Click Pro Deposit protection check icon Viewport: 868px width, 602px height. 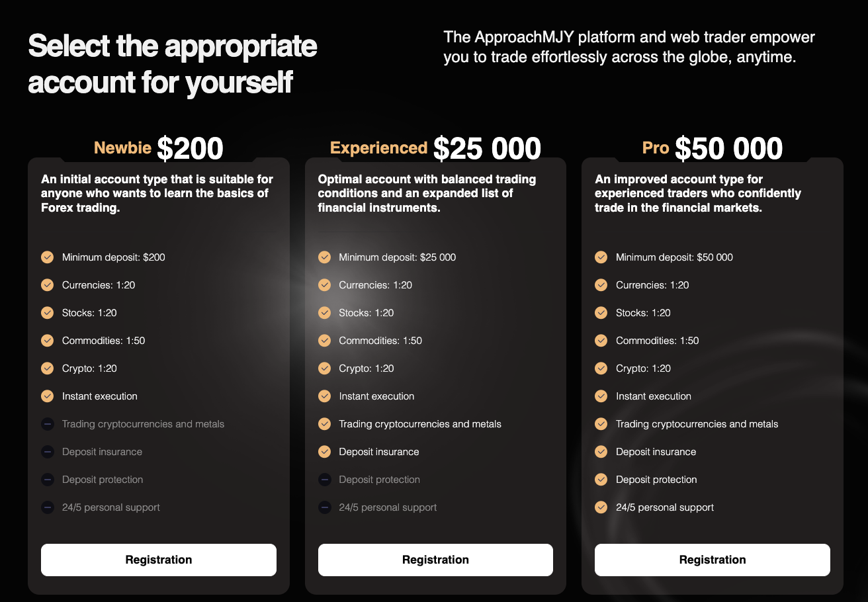[x=601, y=480]
